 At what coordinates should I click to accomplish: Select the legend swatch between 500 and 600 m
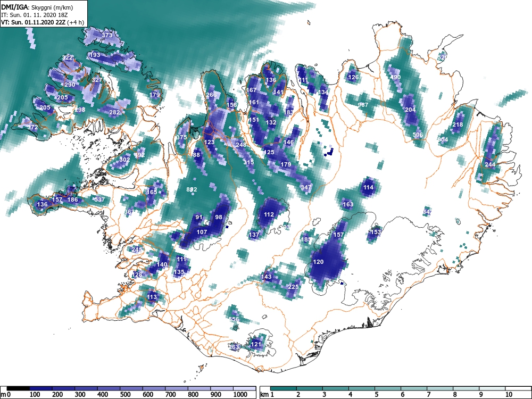131,388
